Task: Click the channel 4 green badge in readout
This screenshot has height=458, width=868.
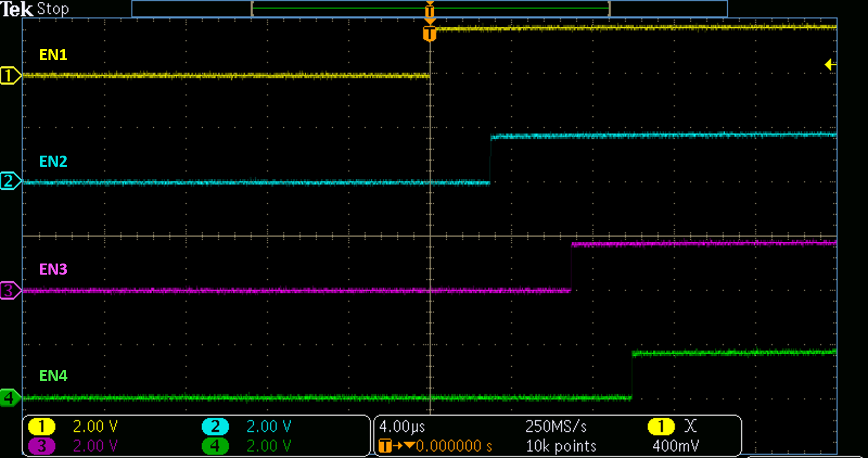Action: (x=215, y=446)
